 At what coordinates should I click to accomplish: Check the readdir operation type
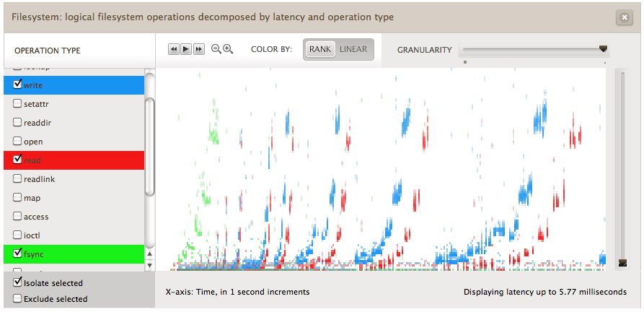(x=18, y=122)
